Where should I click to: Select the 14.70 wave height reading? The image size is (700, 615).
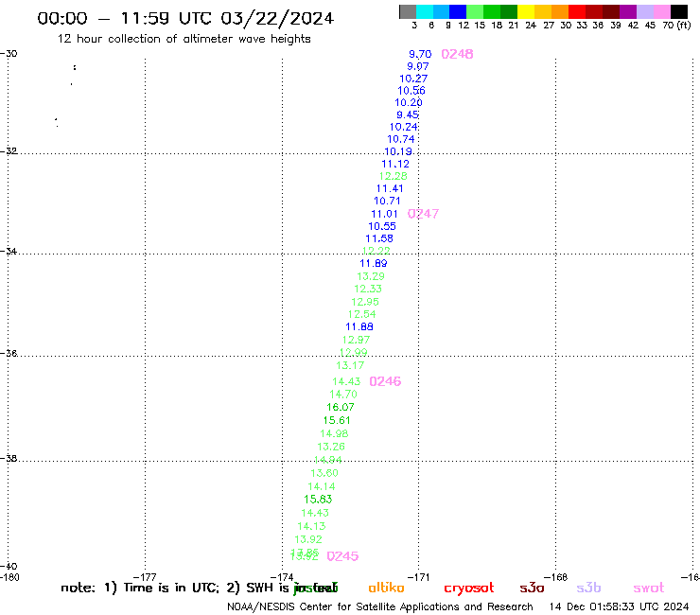click(x=343, y=395)
